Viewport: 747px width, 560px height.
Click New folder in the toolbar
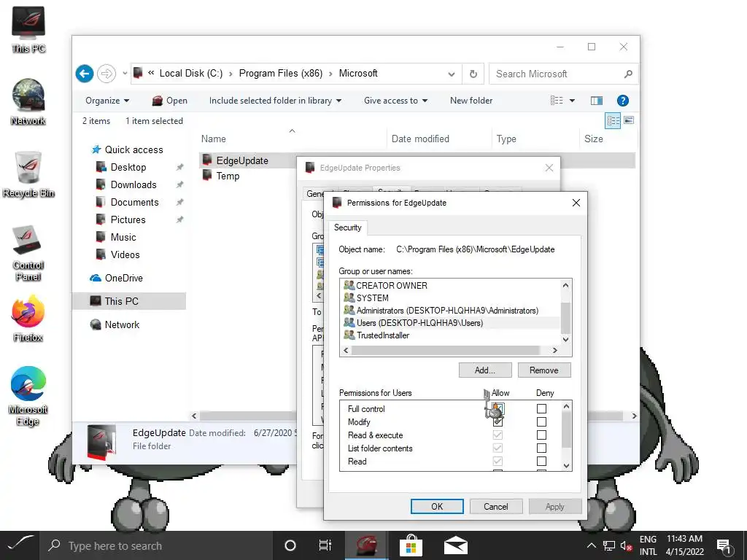pyautogui.click(x=471, y=101)
